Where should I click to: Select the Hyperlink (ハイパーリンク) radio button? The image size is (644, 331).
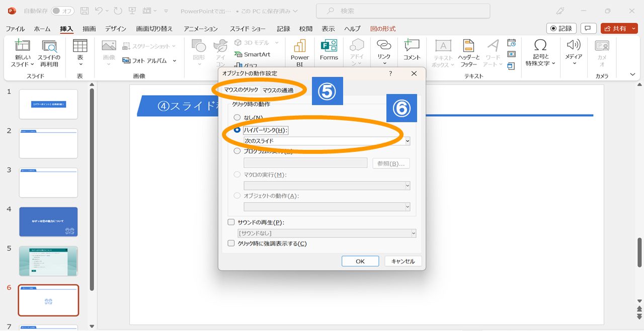pyautogui.click(x=237, y=130)
